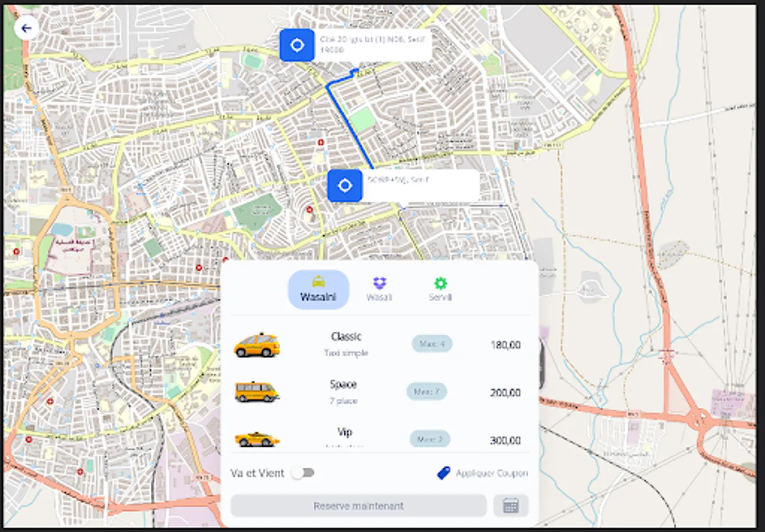
Task: Open Appliquer Coupon link
Action: pyautogui.click(x=492, y=473)
